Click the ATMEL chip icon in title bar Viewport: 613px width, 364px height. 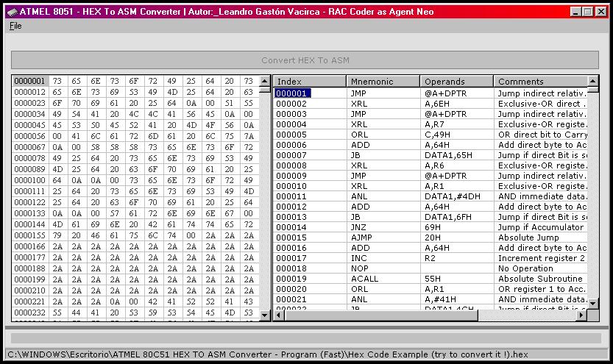point(12,12)
